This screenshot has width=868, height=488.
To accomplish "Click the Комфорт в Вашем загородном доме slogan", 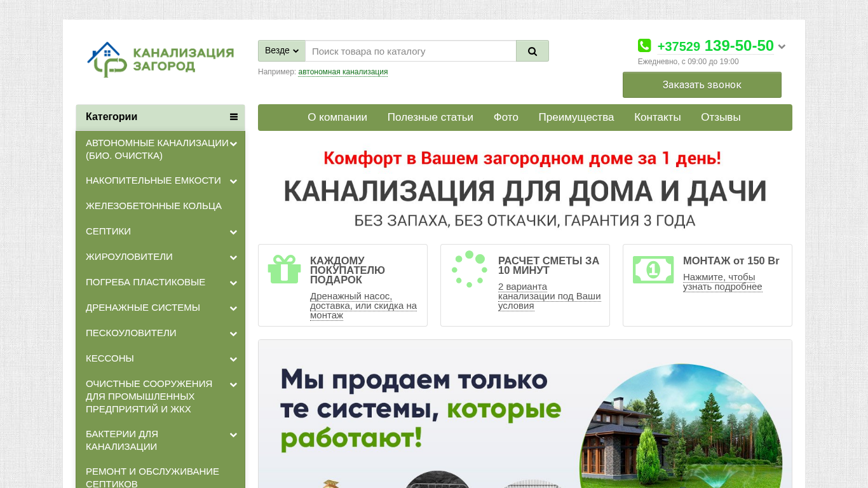I will (522, 158).
